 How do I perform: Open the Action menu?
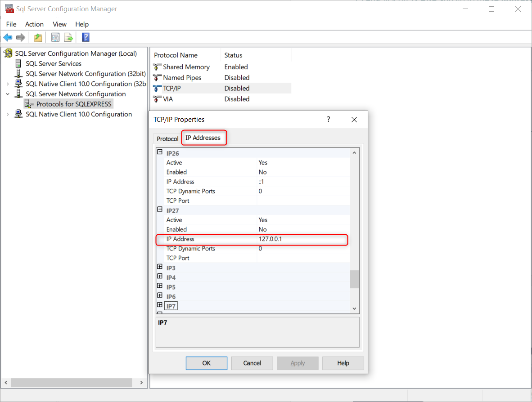pyautogui.click(x=34, y=24)
